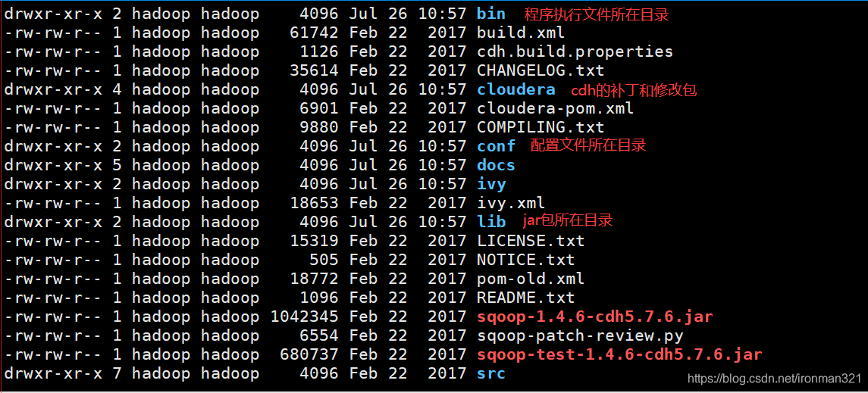Click file size 505 of NOTICE.txt

pos(324,260)
